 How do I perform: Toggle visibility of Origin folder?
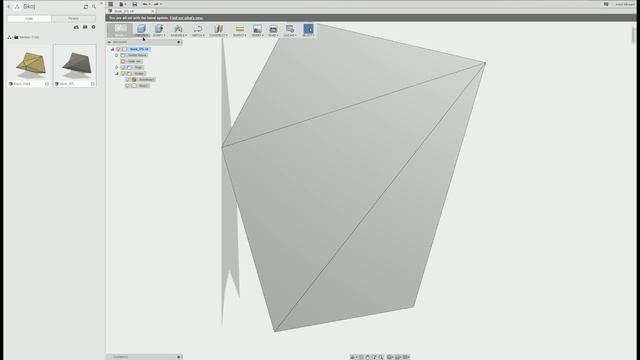[x=123, y=67]
